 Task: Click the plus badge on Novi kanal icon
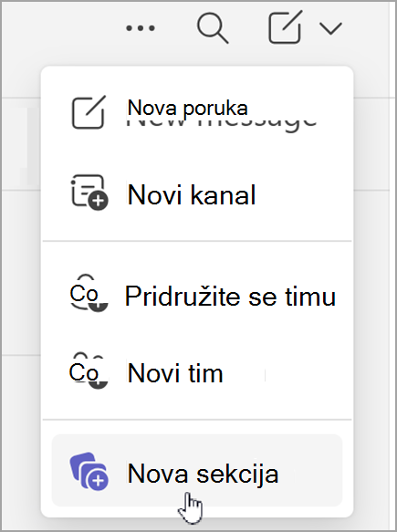(98, 201)
